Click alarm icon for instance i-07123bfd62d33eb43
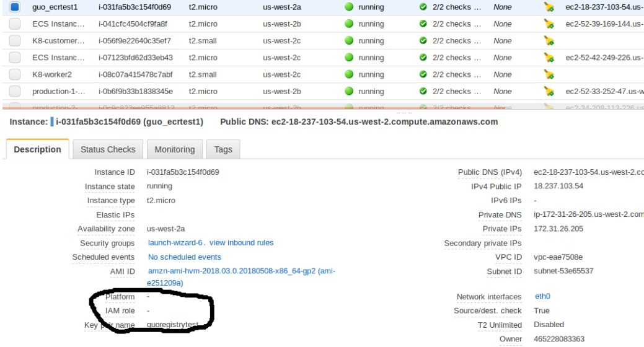 tap(548, 58)
